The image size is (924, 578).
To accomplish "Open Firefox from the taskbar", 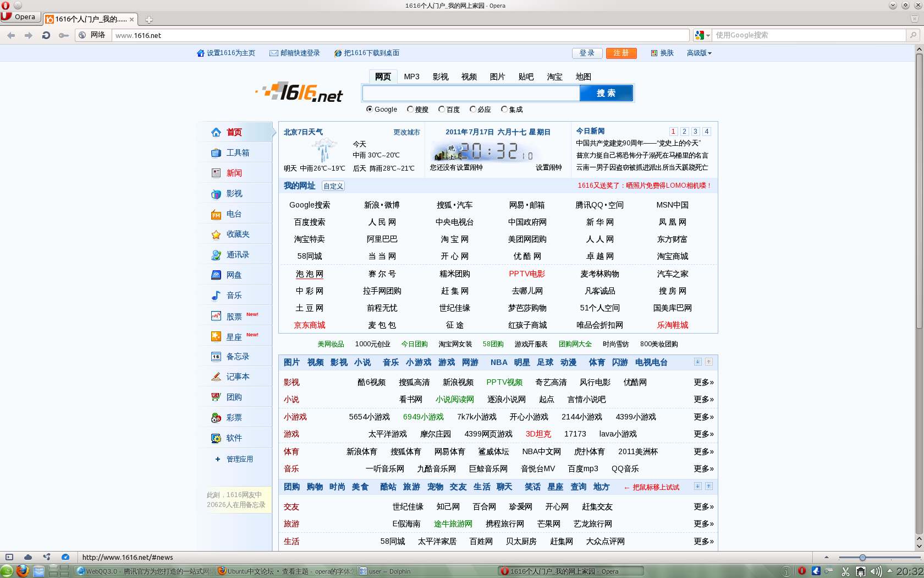I will click(x=23, y=571).
